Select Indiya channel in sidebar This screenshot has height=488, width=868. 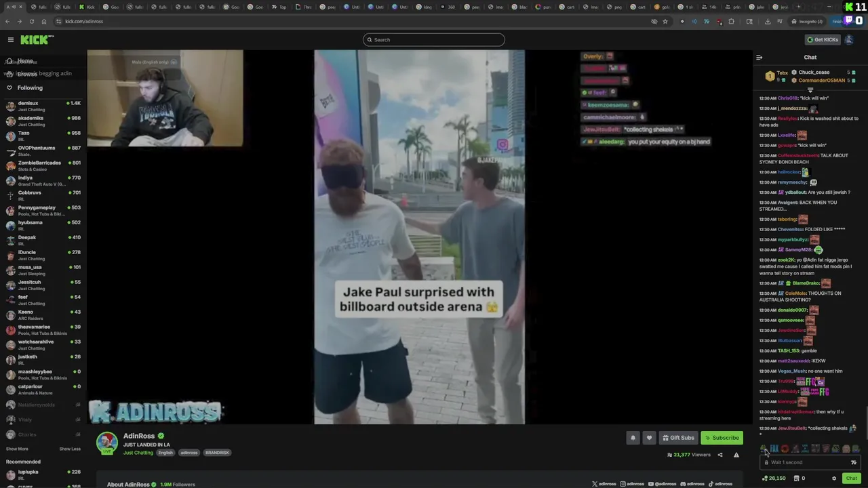coord(42,181)
